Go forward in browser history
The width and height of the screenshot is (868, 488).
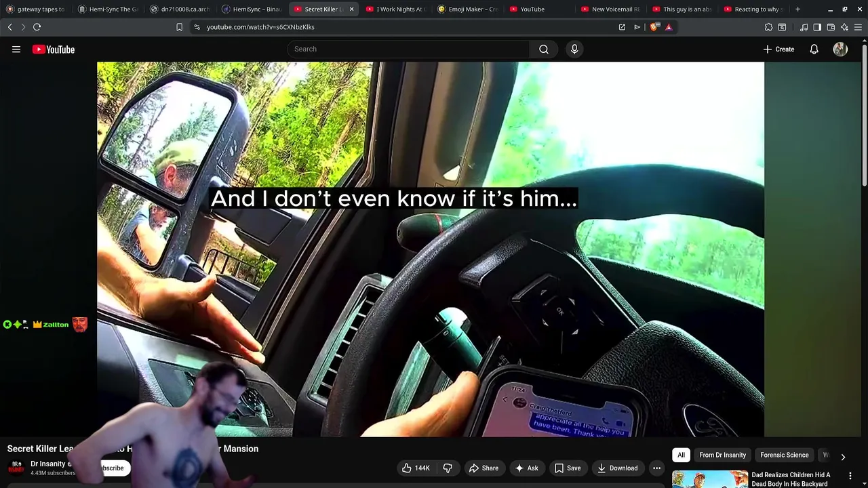pos(22,27)
